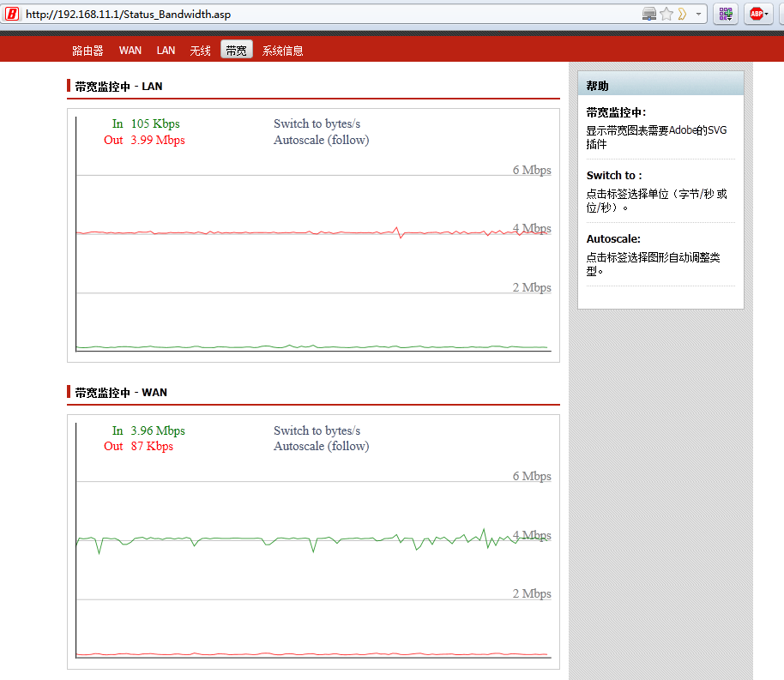The height and width of the screenshot is (680, 784).
Task: Click the page info icon in address bar
Action: [649, 14]
